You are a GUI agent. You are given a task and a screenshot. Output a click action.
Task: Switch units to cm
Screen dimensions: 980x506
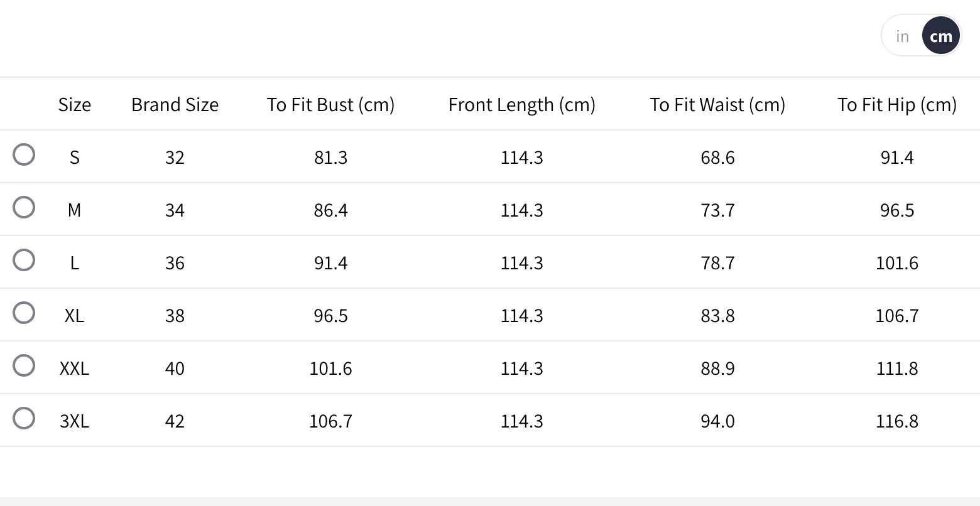(x=940, y=36)
